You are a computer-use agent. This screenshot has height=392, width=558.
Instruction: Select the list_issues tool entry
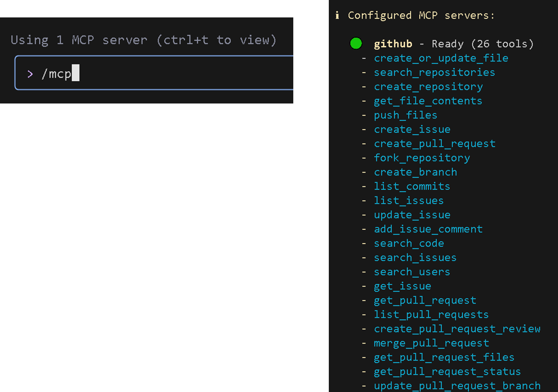point(409,201)
